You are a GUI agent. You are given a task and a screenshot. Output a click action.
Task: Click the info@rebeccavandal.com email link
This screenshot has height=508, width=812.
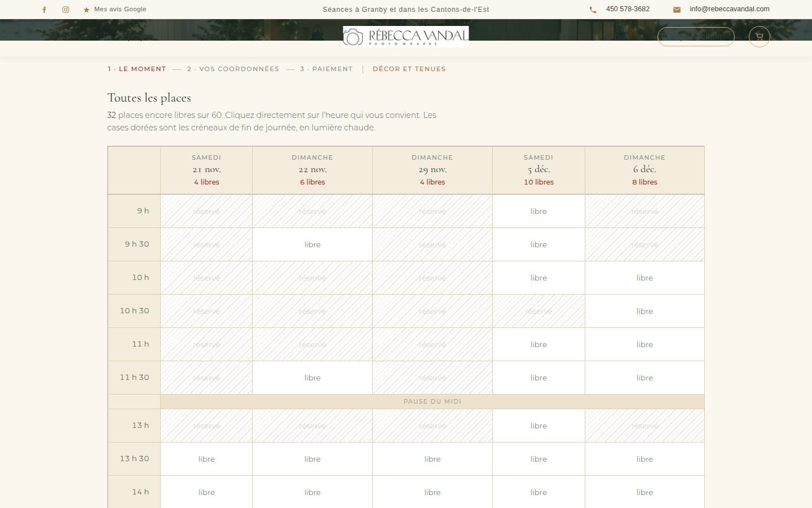(729, 9)
